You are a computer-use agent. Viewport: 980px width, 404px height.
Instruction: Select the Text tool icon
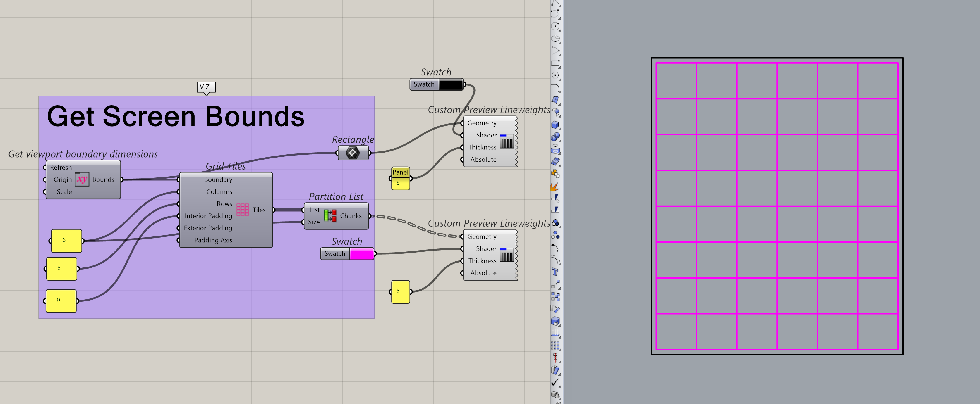pos(555,272)
